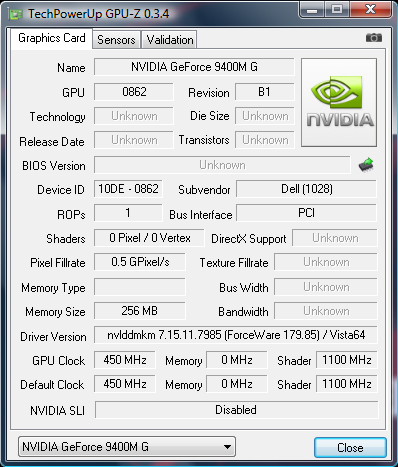Select the Device ID field 10DE - 0862
398x467 pixels.
click(x=128, y=189)
